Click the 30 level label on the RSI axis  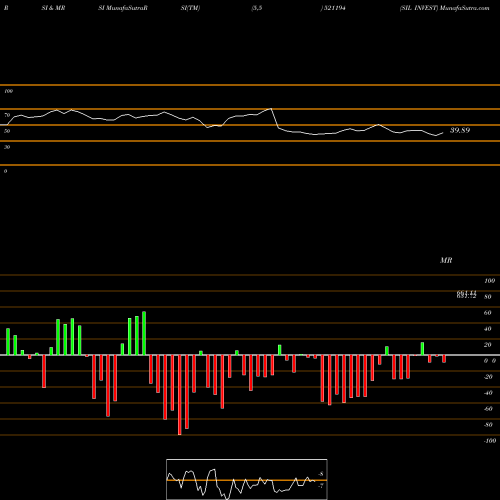click(7, 147)
